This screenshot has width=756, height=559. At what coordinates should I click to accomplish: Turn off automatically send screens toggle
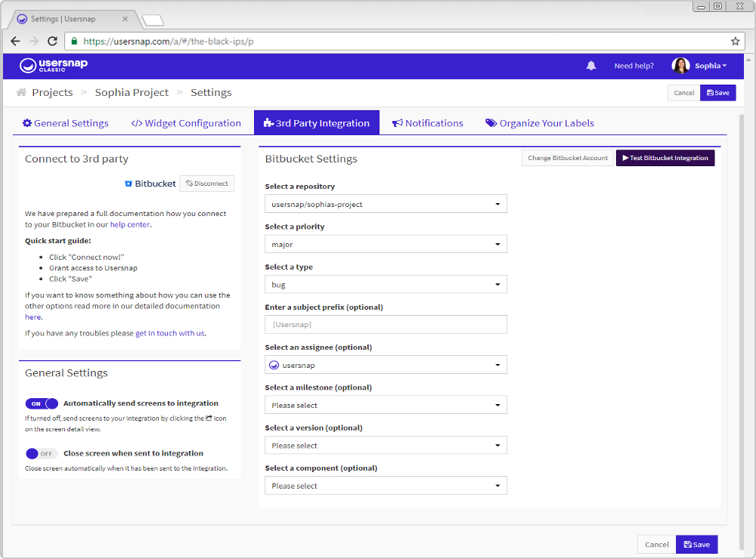tap(42, 403)
